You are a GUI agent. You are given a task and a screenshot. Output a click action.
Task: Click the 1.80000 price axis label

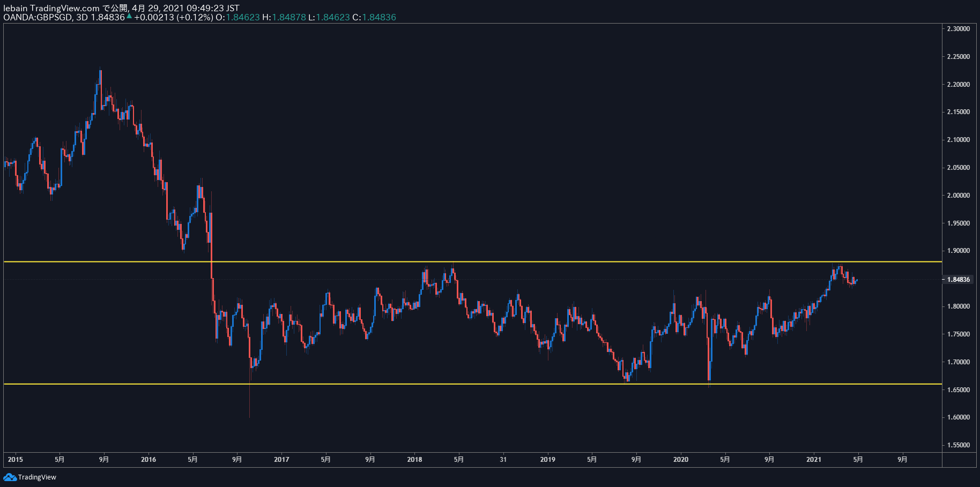958,306
